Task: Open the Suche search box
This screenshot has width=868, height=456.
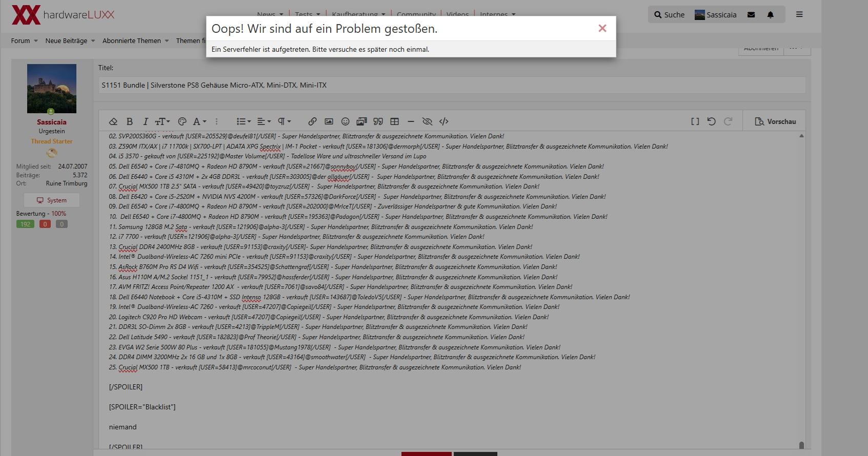Action: pyautogui.click(x=669, y=15)
